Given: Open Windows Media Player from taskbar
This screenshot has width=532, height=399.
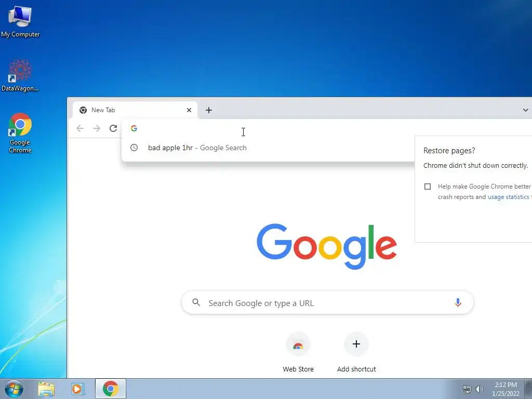Looking at the screenshot, I should (x=78, y=389).
